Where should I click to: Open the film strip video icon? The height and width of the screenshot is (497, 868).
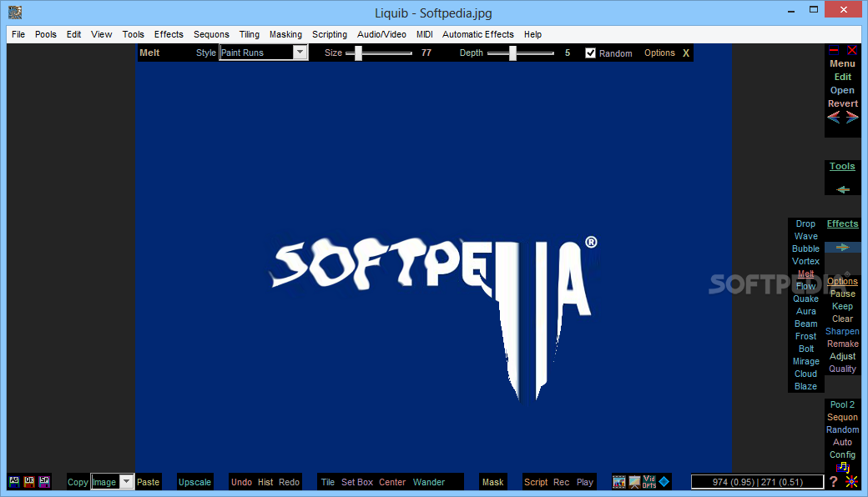click(619, 482)
